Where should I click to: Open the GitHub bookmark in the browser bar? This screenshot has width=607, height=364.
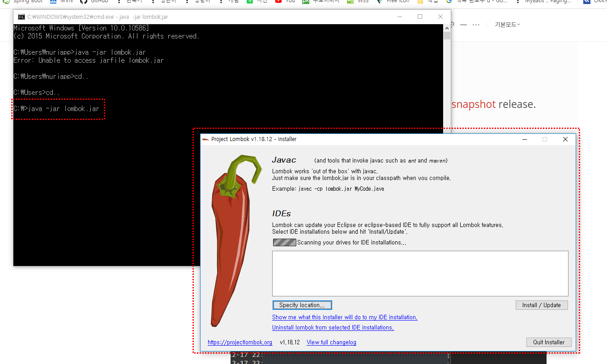click(x=94, y=1)
